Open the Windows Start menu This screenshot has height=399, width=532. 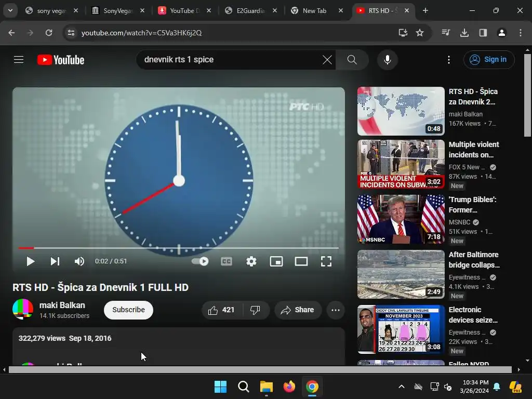tap(220, 387)
